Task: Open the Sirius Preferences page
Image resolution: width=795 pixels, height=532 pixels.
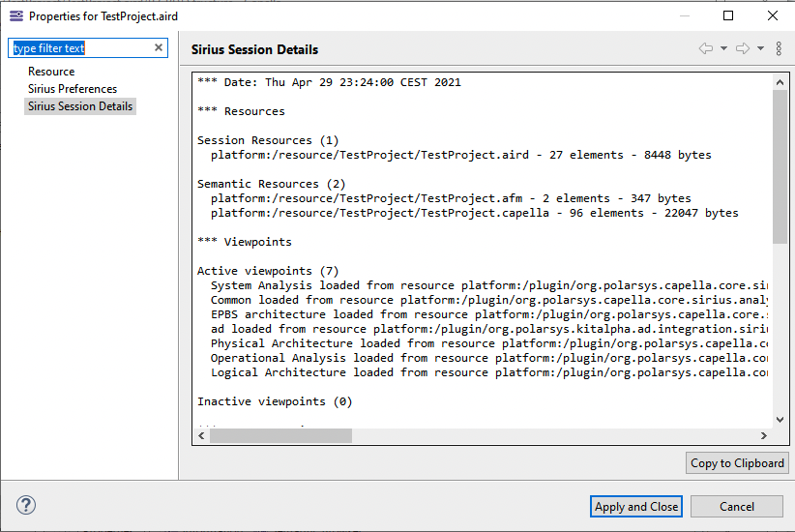Action: [x=73, y=89]
